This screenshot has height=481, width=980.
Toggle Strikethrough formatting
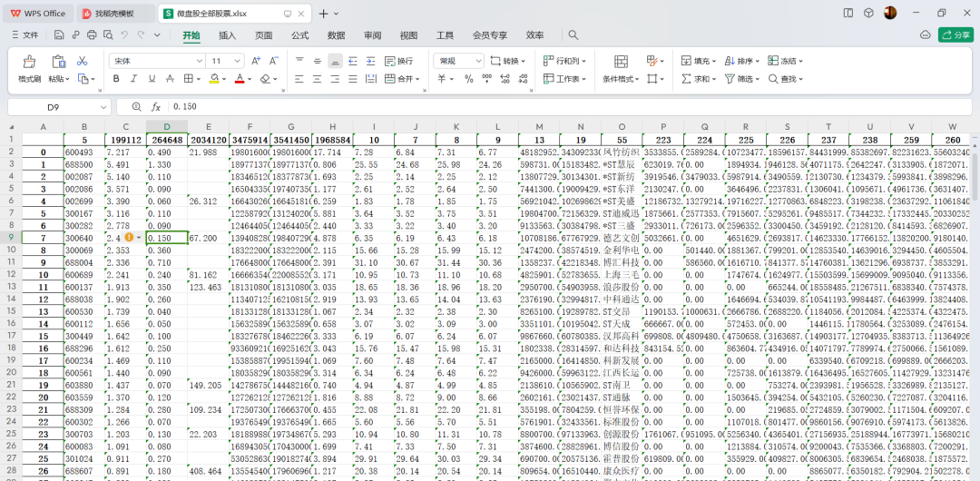click(169, 79)
